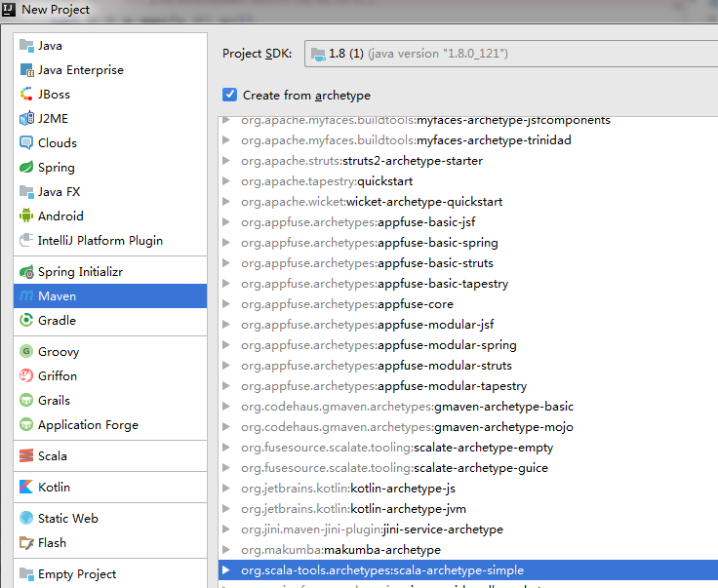This screenshot has height=588, width=718.
Task: Choose the Scala project type label
Action: pos(53,455)
